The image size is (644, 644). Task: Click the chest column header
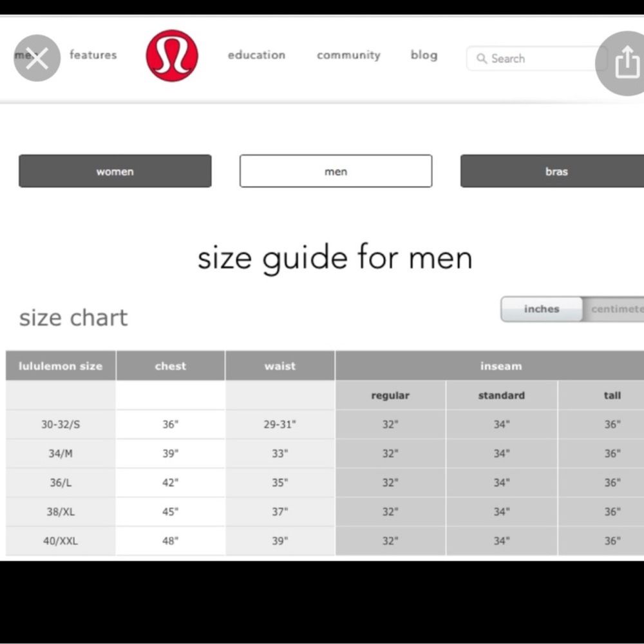[170, 366]
